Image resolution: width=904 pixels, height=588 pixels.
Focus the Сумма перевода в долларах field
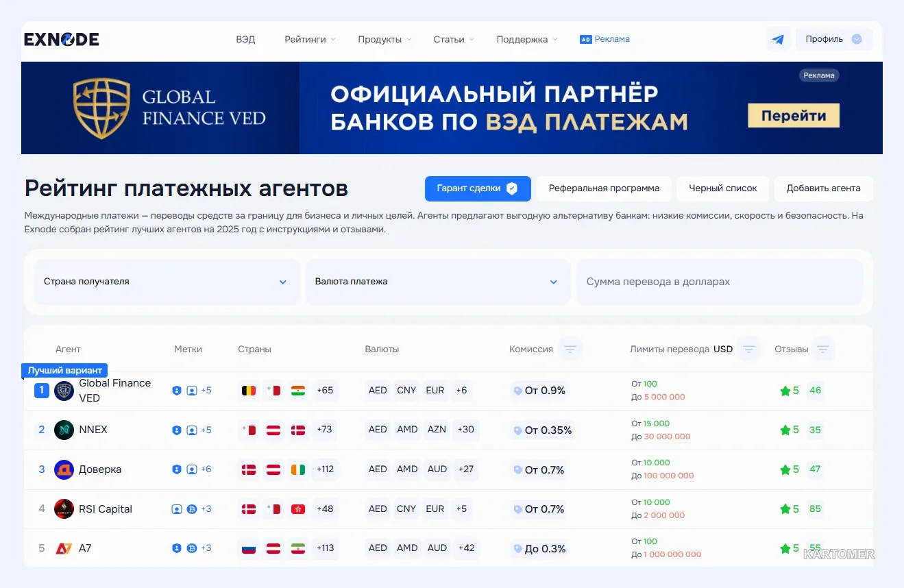tap(719, 282)
